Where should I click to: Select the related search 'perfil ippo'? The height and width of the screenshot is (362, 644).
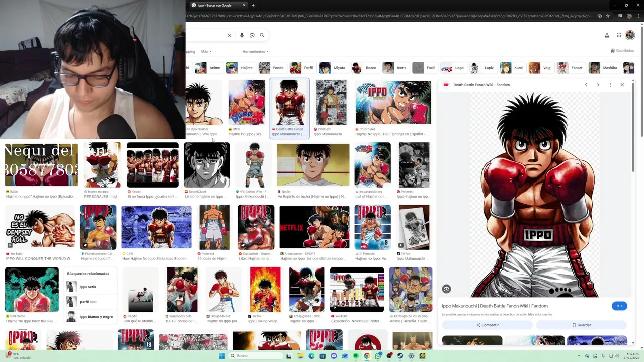point(90,302)
